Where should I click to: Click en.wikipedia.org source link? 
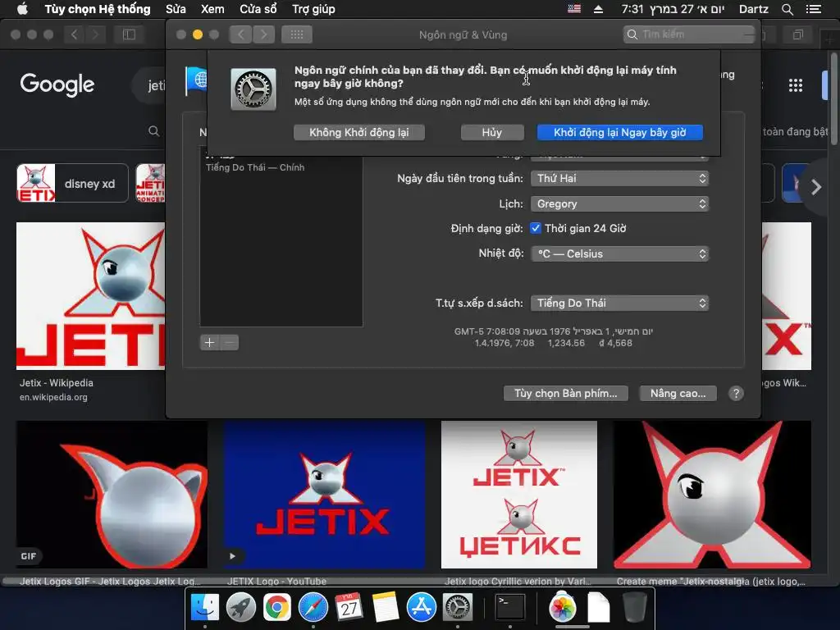click(x=53, y=398)
